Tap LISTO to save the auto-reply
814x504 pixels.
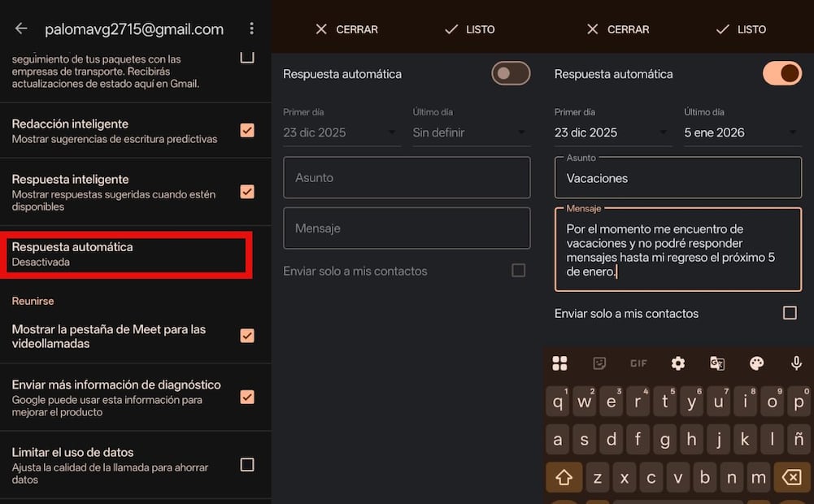[742, 29]
